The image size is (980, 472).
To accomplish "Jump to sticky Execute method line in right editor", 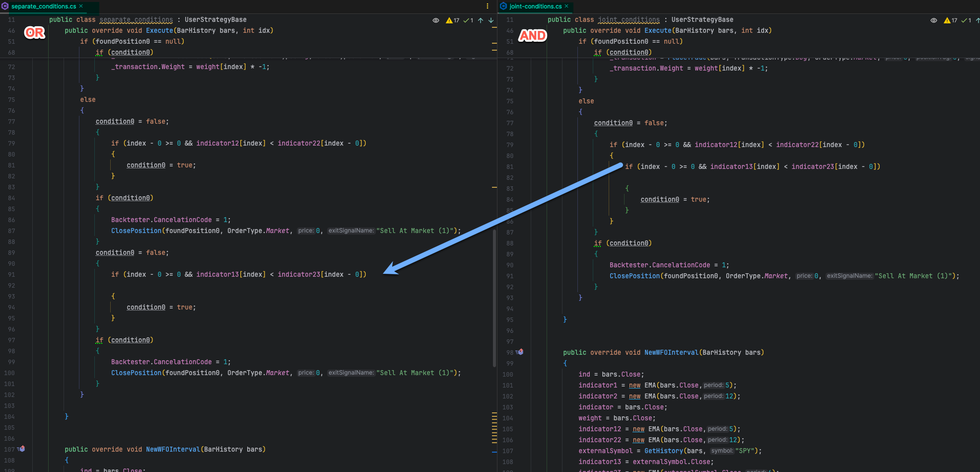I will point(667,31).
